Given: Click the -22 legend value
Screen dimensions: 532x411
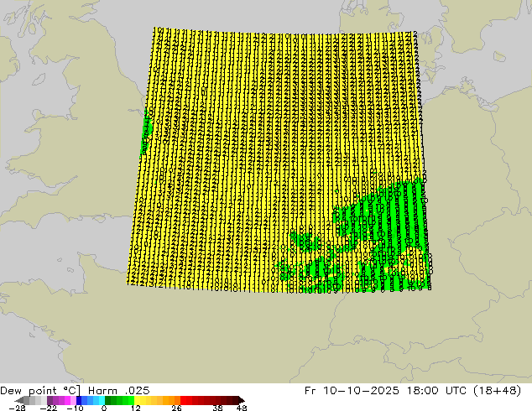Looking at the screenshot, I should pos(49,408).
